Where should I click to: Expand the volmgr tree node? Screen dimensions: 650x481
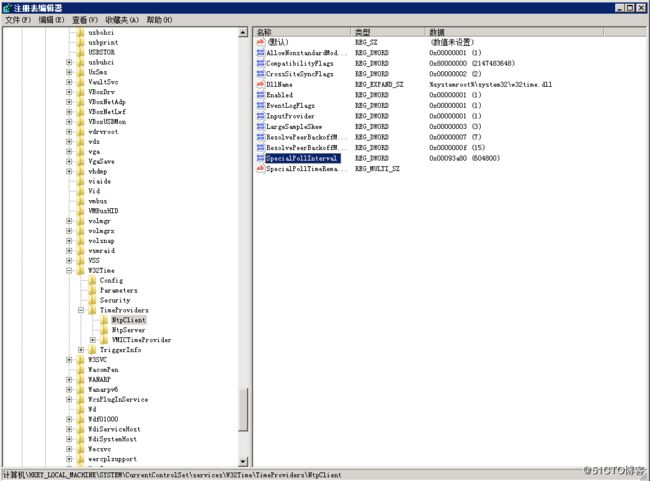click(x=69, y=221)
